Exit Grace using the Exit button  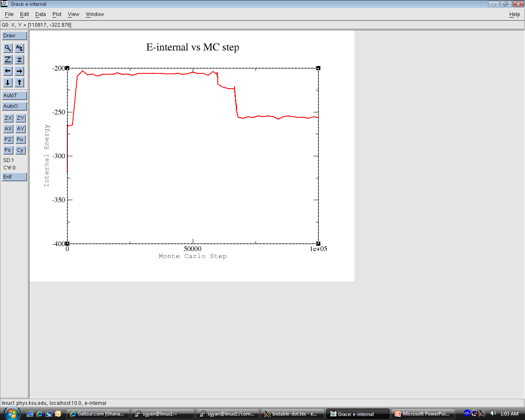pyautogui.click(x=14, y=177)
